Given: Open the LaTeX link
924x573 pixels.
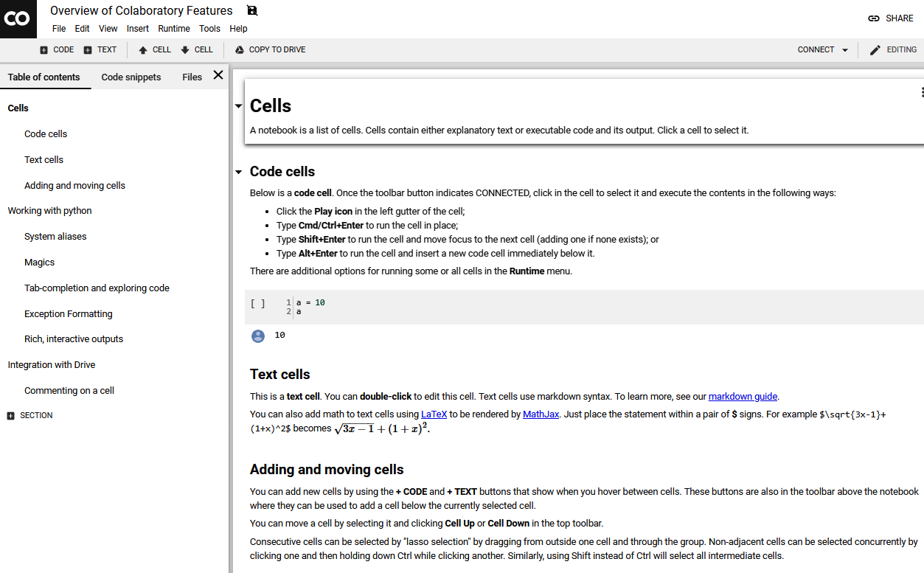Looking at the screenshot, I should point(434,414).
